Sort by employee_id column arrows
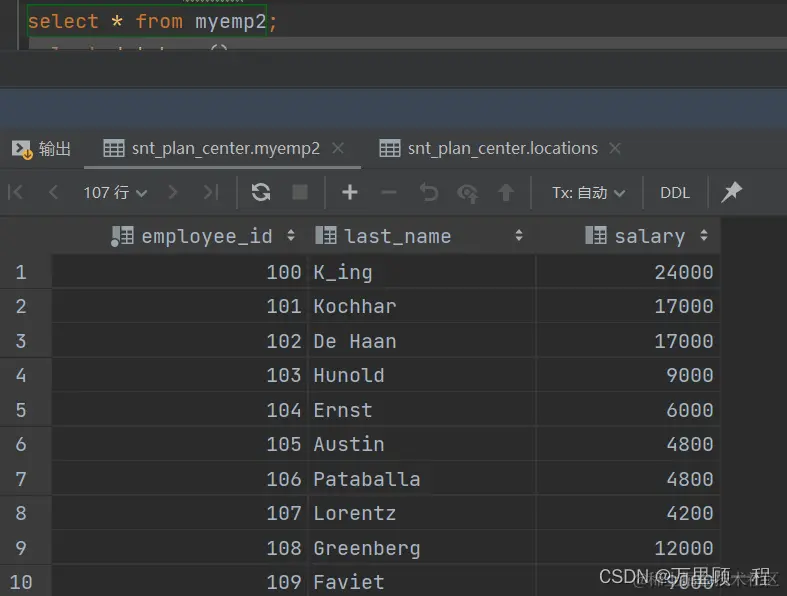Viewport: 787px width, 596px height. click(291, 235)
